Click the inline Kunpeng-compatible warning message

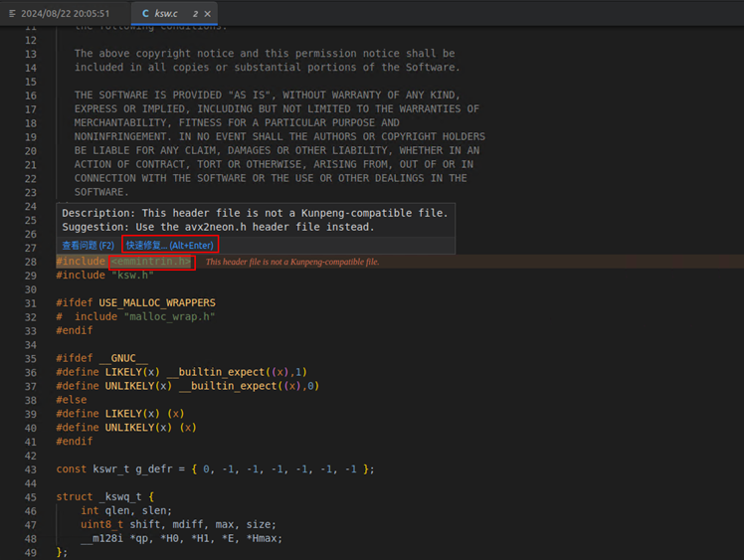[x=292, y=262]
